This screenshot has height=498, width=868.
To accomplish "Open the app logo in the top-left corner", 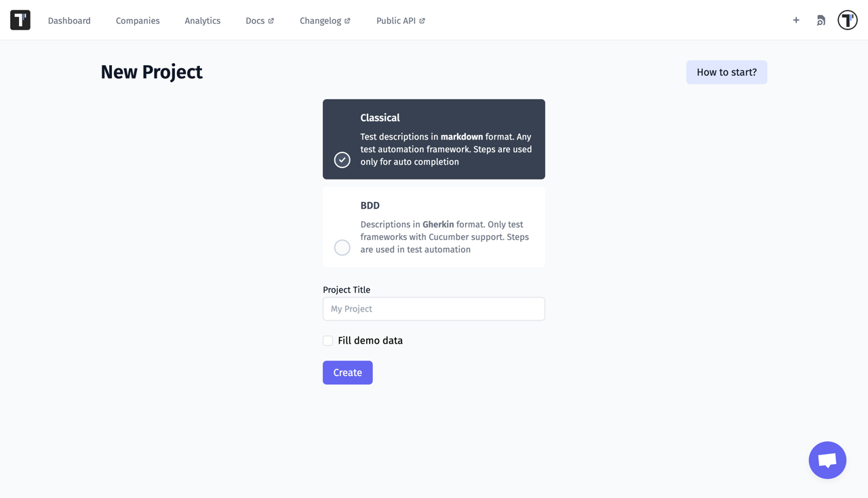I will point(20,20).
